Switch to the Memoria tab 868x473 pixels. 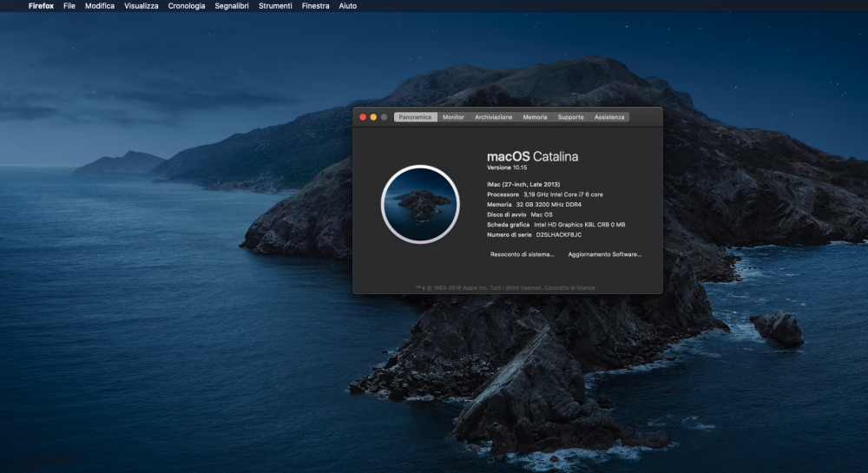click(535, 117)
